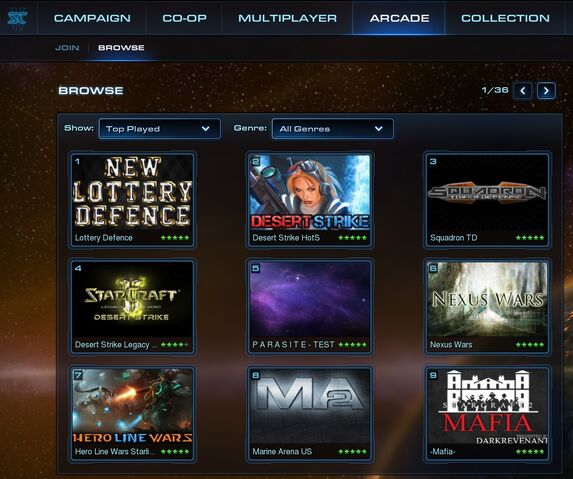This screenshot has height=479, width=573.
Task: Click Desert Strike Legacy title text
Action: click(116, 345)
